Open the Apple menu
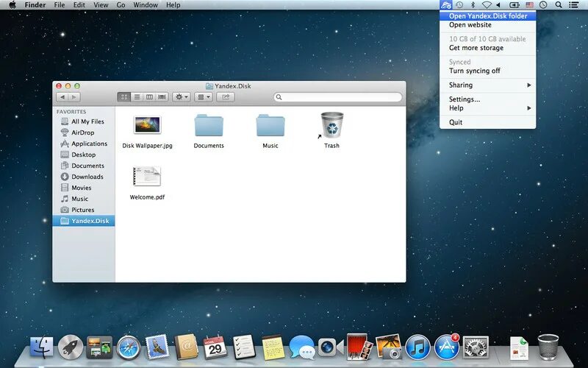The height and width of the screenshot is (368, 588). tap(12, 5)
